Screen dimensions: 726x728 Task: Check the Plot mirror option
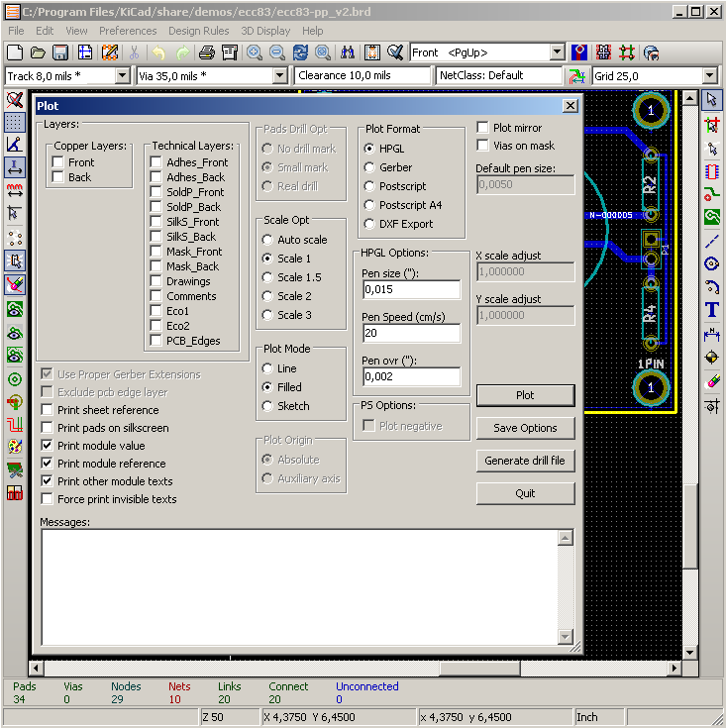483,128
